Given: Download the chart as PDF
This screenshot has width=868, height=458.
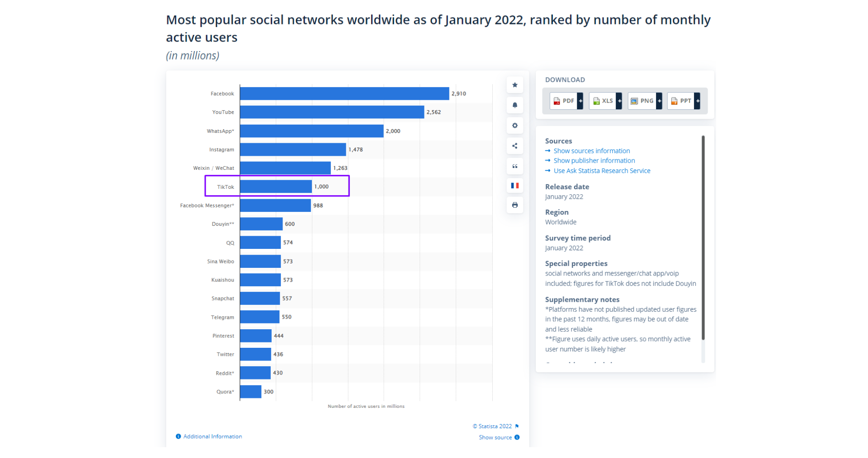Looking at the screenshot, I should tap(563, 101).
